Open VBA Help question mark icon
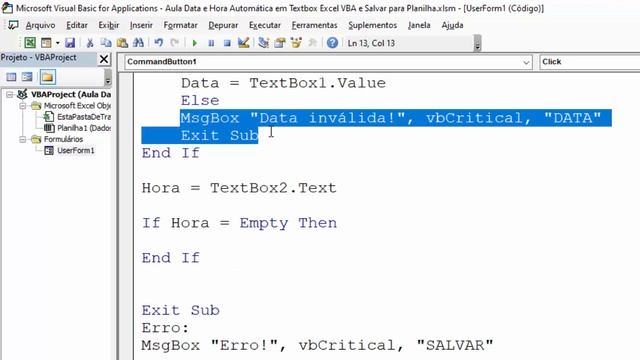The image size is (640, 360). [332, 43]
